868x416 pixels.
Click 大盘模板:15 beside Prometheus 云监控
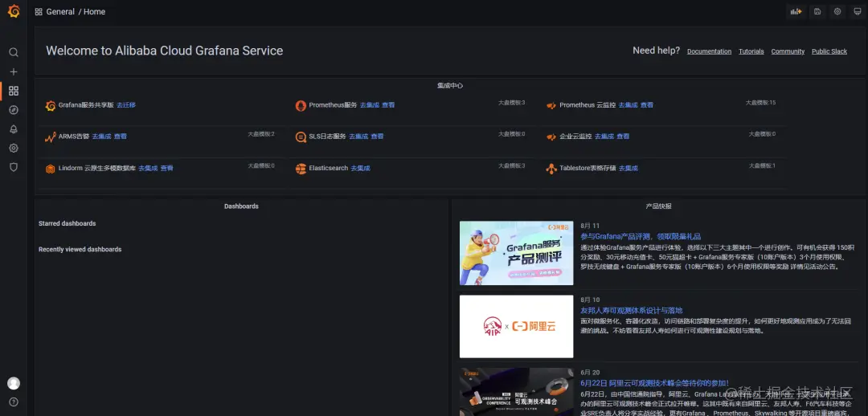pos(760,103)
